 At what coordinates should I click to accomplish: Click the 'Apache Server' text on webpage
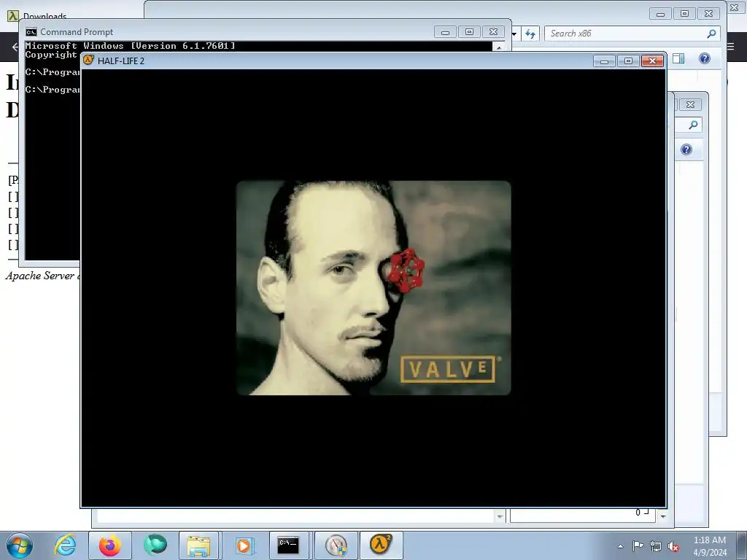(x=40, y=276)
